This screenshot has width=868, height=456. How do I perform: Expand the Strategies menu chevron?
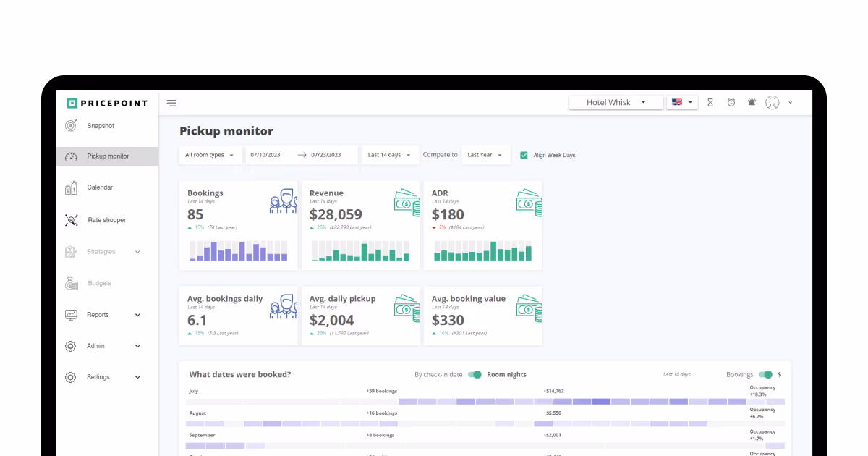137,252
